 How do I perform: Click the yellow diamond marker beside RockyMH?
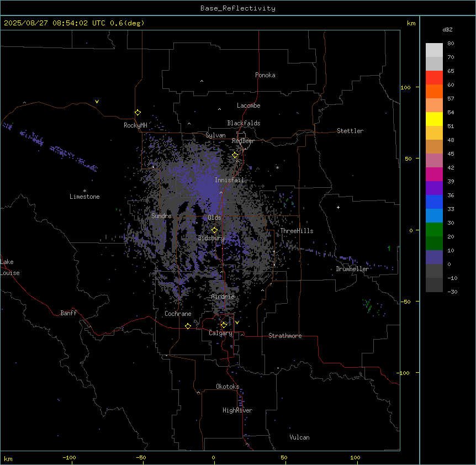point(137,113)
